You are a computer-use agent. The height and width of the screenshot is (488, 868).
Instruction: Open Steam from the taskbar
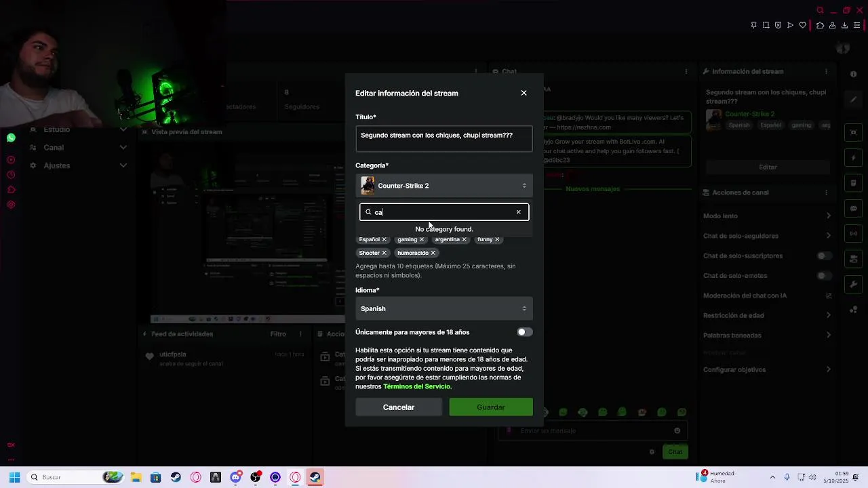(175, 477)
